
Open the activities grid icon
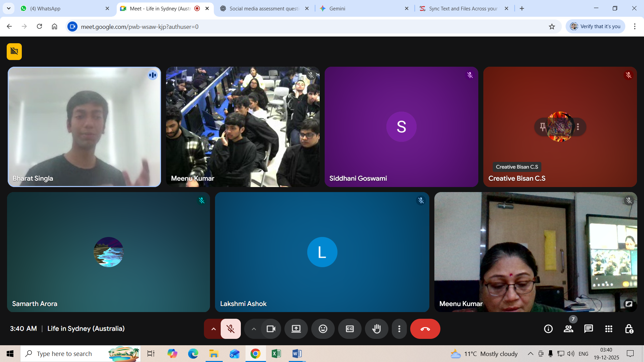pos(608,329)
